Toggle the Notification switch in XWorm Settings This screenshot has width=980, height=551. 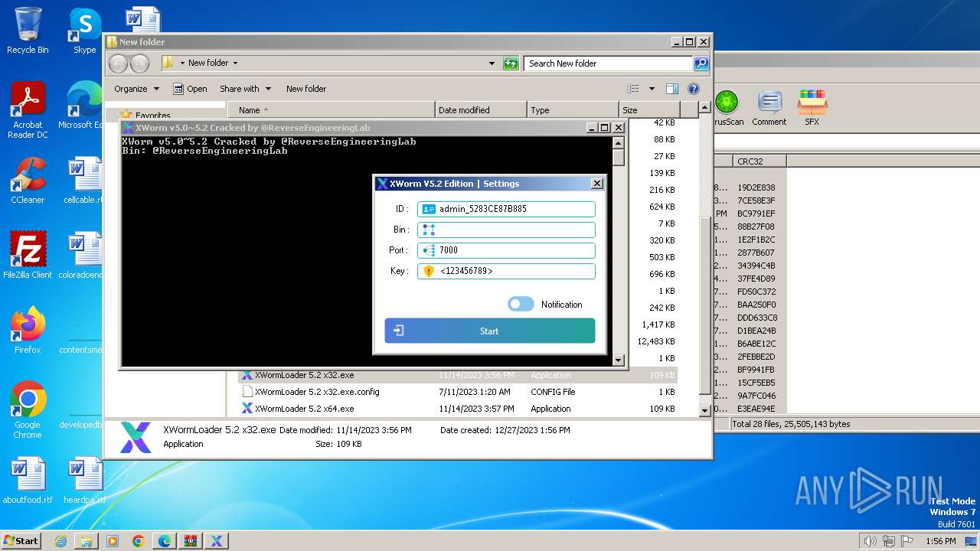(x=521, y=304)
